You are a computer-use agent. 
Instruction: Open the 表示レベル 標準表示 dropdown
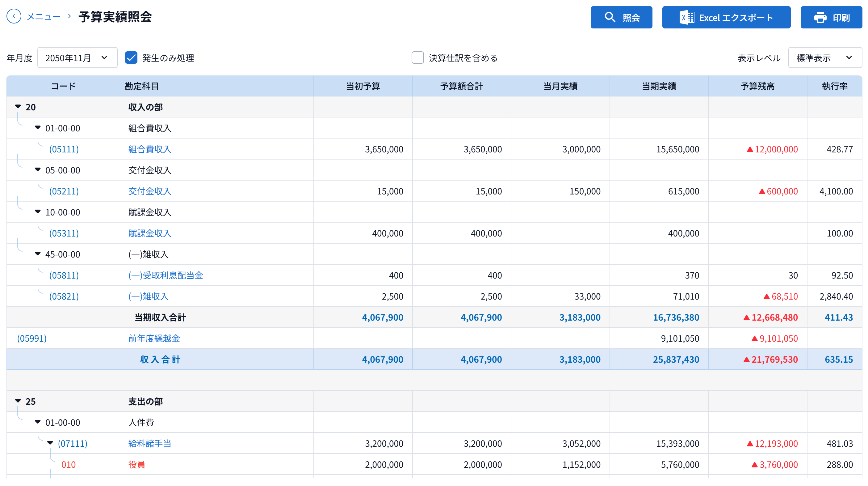[x=825, y=58]
